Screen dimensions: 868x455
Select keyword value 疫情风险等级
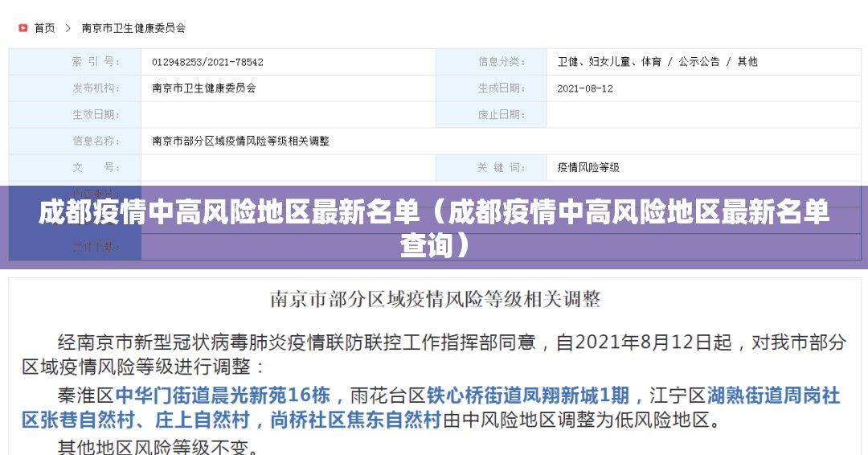[x=588, y=167]
